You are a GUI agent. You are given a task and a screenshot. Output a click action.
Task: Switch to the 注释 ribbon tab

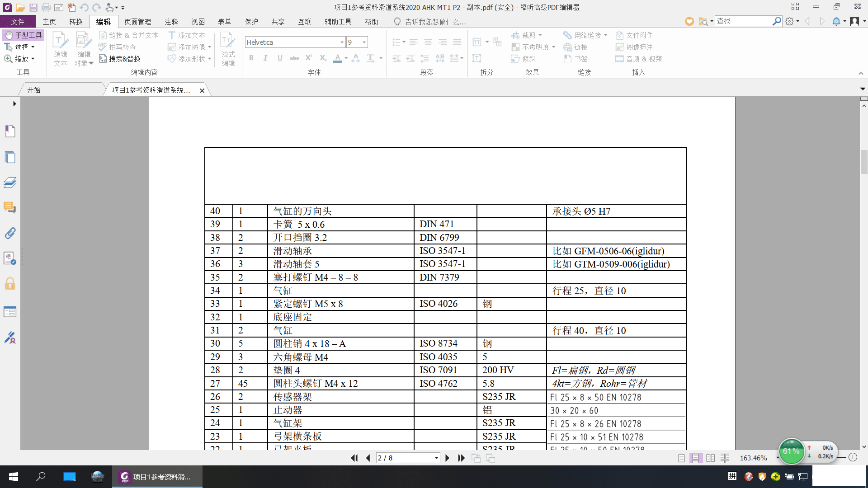click(x=171, y=22)
